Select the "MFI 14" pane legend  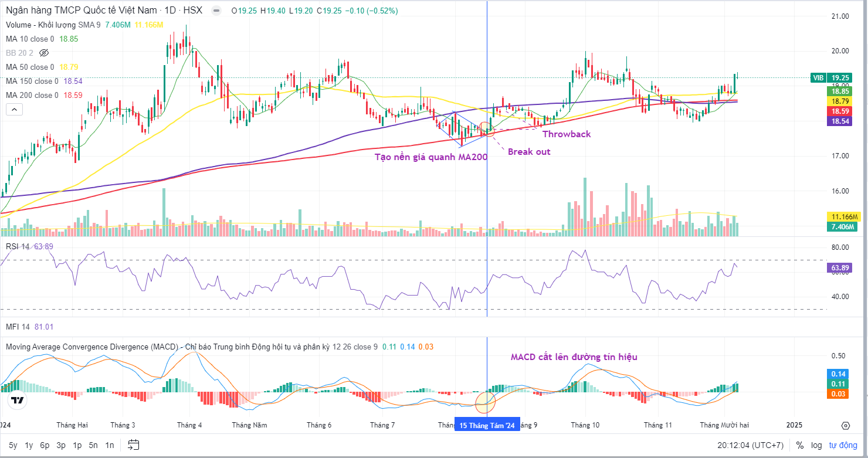(x=18, y=327)
